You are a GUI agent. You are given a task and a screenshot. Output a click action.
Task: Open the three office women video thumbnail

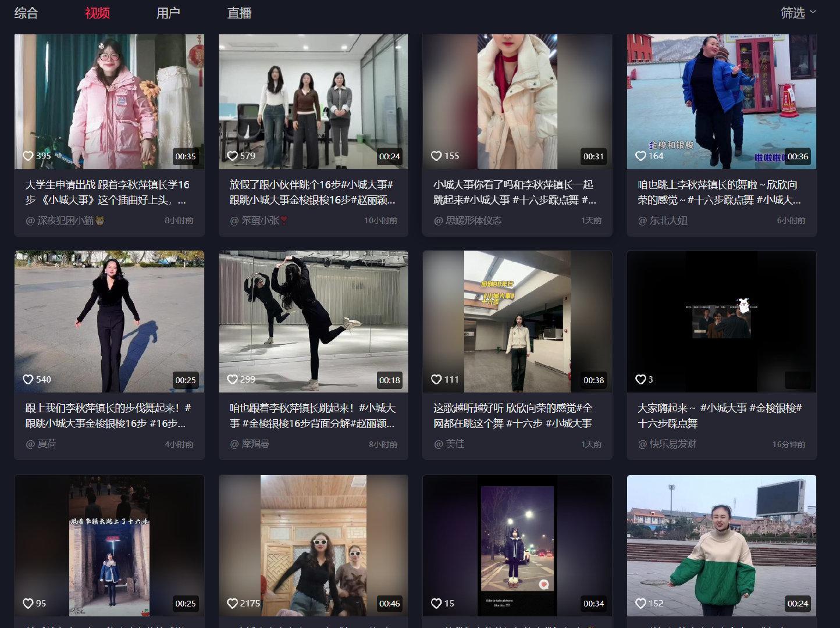(314, 102)
